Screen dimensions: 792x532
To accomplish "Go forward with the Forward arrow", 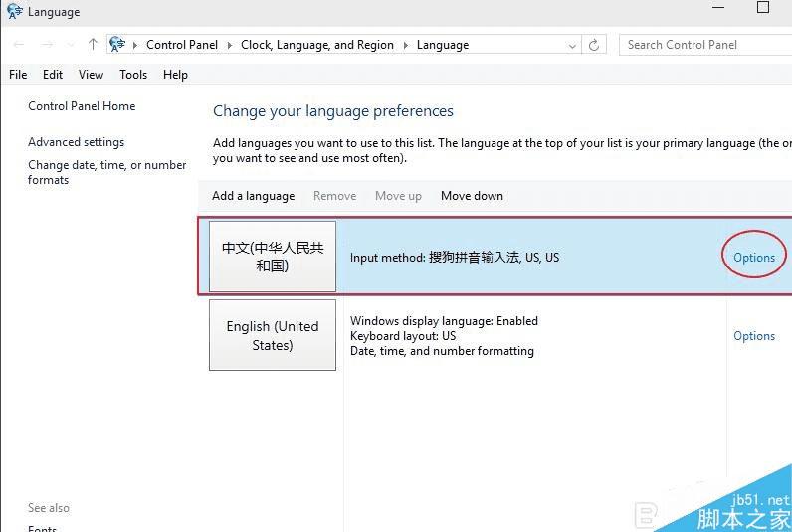I will (47, 45).
